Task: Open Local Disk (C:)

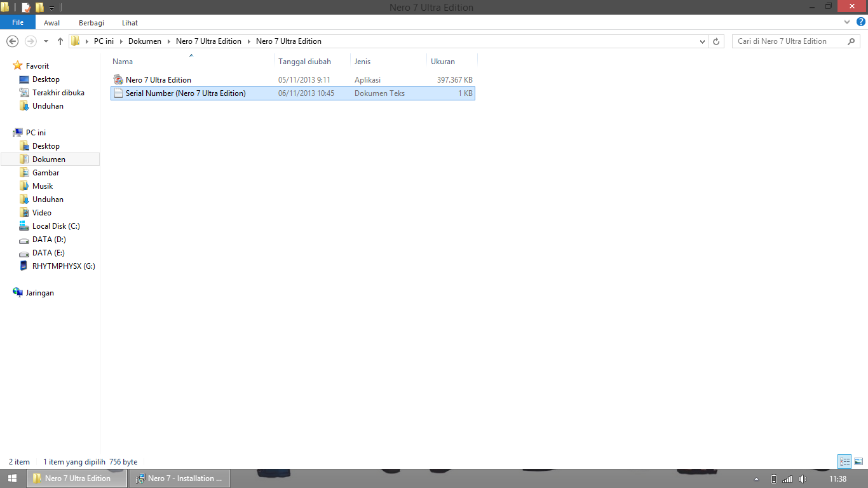Action: (56, 226)
